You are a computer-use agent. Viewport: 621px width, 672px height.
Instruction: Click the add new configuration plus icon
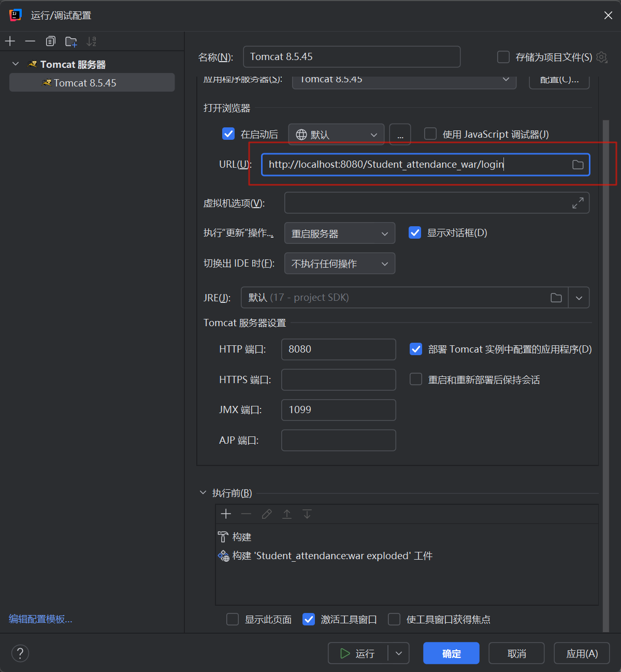click(x=10, y=41)
